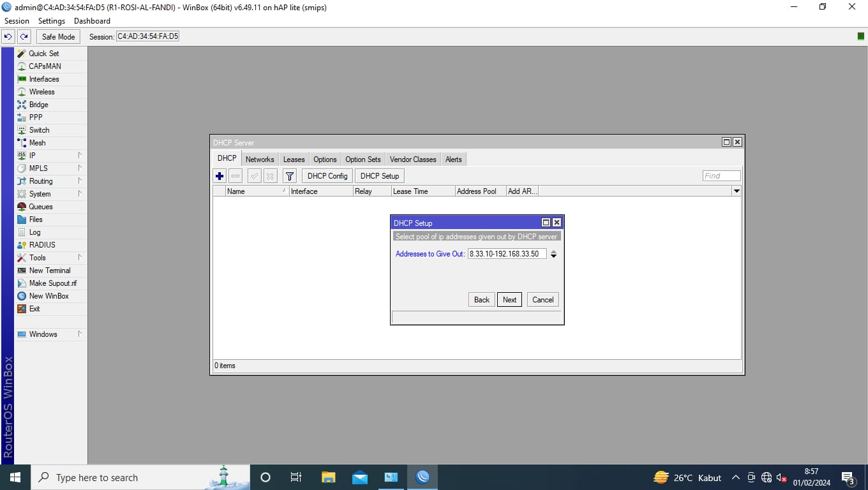
Task: Click Back in DHCP Setup dialog
Action: click(x=482, y=300)
